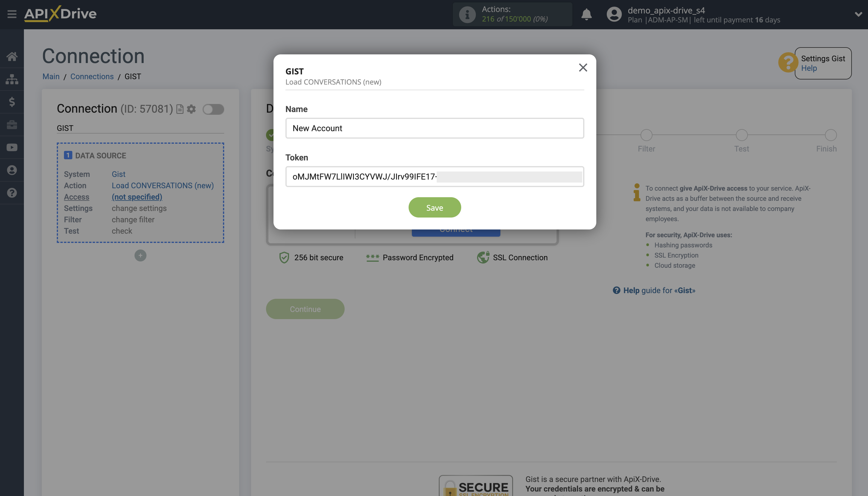Expand the account dropdown chevron at top right
Viewport: 868px width, 496px height.
(858, 14)
